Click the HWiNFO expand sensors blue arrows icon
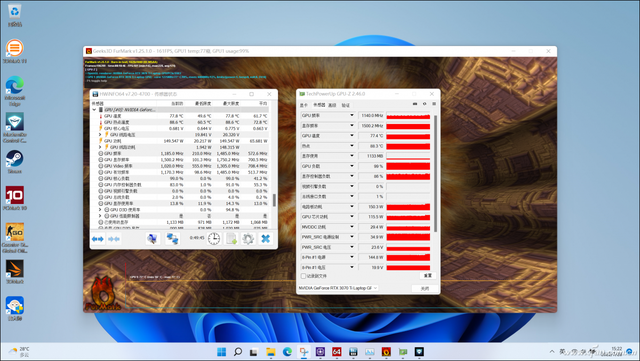This screenshot has height=361, width=640. (x=98, y=239)
